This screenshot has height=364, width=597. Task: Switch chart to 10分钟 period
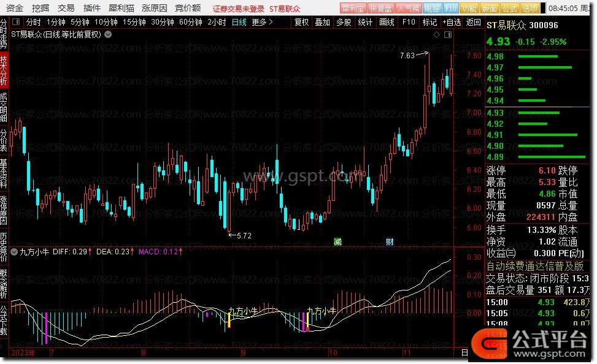[x=106, y=23]
